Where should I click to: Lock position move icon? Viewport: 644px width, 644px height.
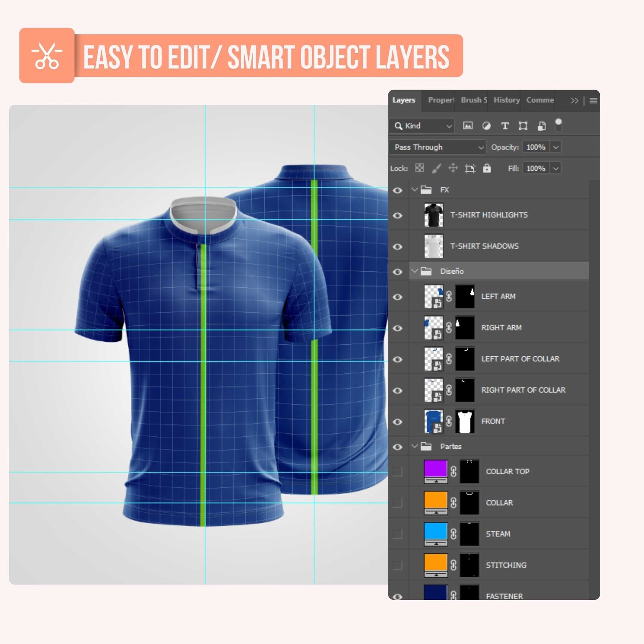[453, 168]
